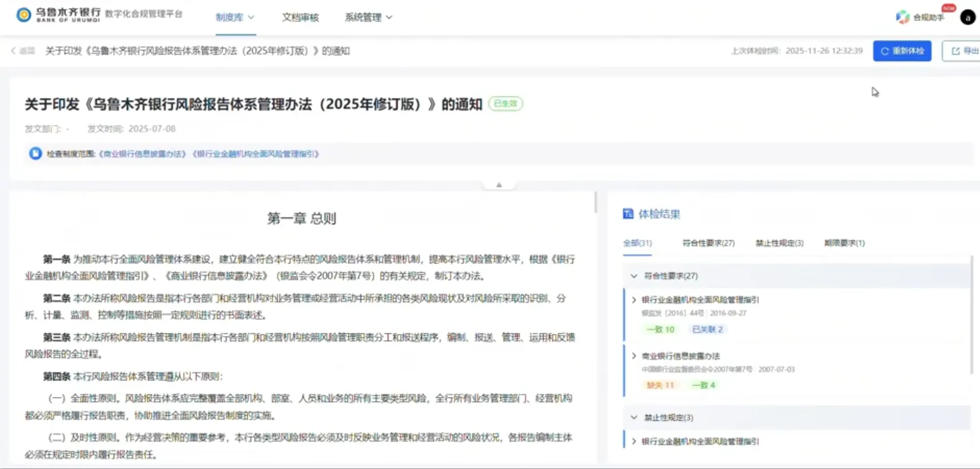Open the 系统管理 dropdown menu
The height and width of the screenshot is (469, 980).
(x=368, y=18)
